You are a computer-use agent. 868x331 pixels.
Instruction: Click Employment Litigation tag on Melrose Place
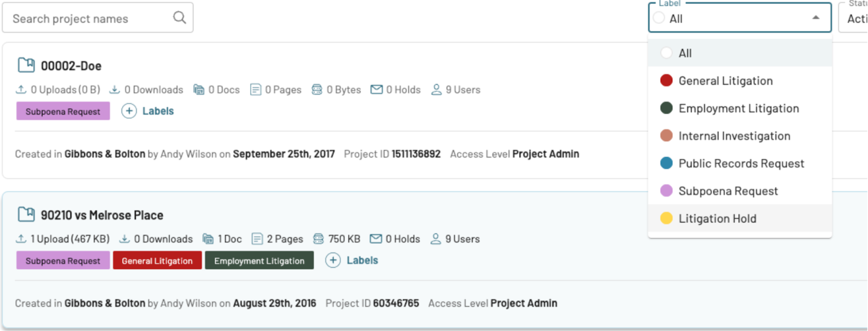[259, 261]
